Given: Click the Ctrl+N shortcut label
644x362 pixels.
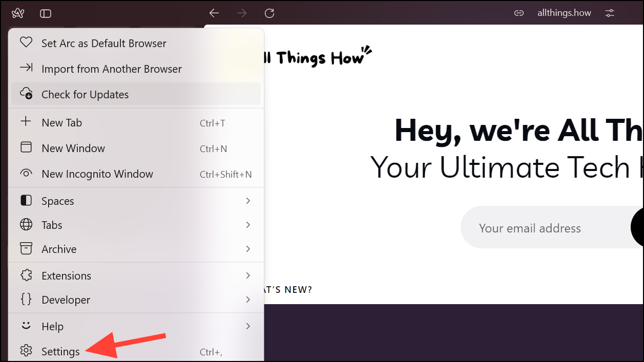Looking at the screenshot, I should pos(214,149).
